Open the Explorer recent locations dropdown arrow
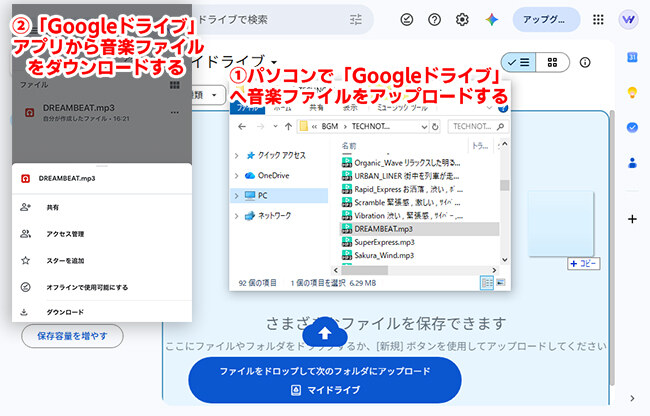The image size is (650, 416). tap(275, 126)
